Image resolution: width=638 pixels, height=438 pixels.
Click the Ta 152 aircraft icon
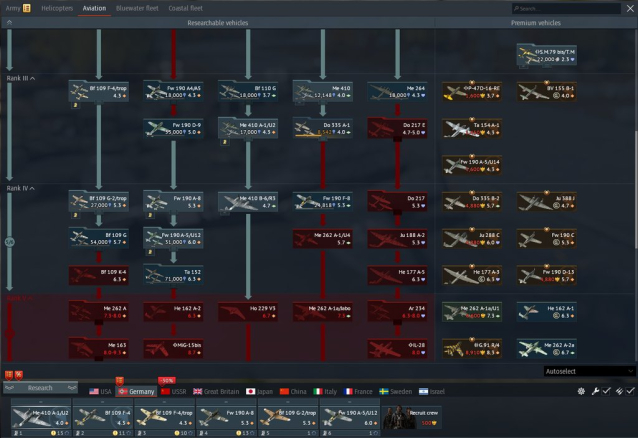[x=174, y=275]
